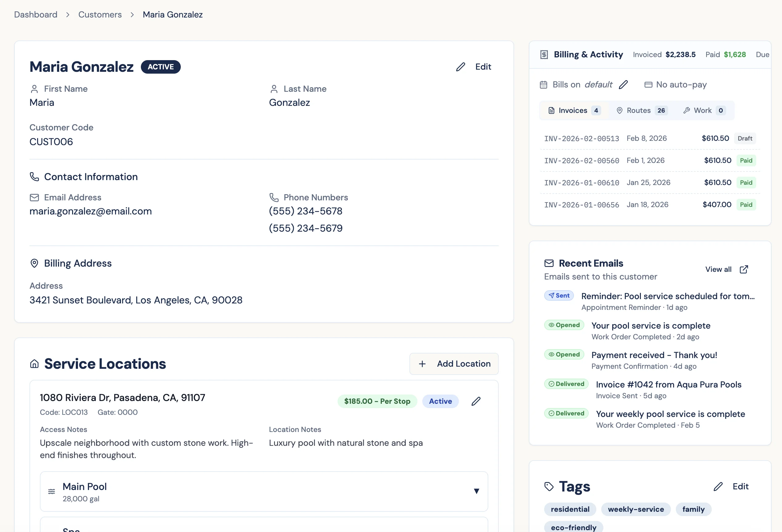Click the phone icon beside Phone Numbers
This screenshot has height=532, width=782.
(274, 197)
